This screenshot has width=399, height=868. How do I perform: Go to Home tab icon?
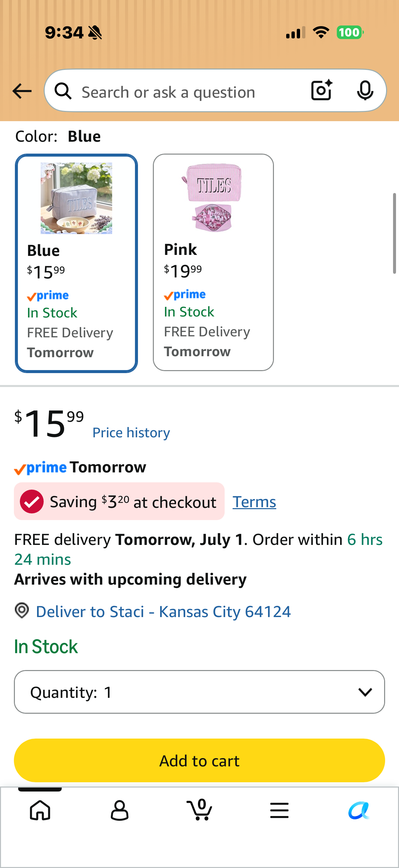[40, 810]
